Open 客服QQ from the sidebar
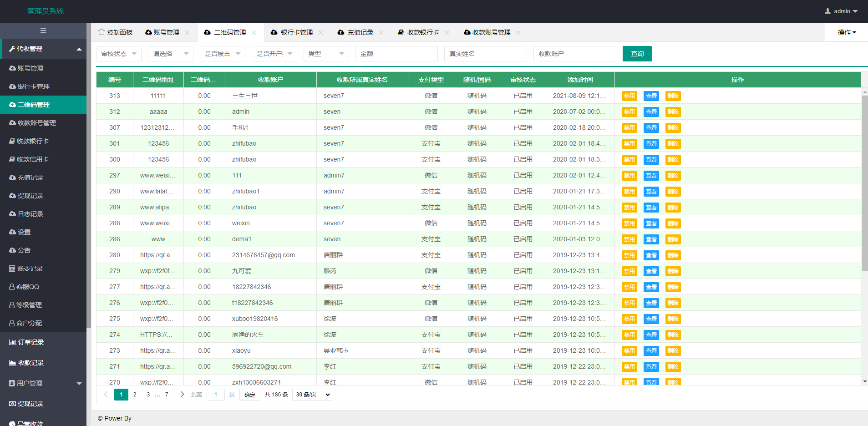The image size is (868, 426). pyautogui.click(x=29, y=287)
